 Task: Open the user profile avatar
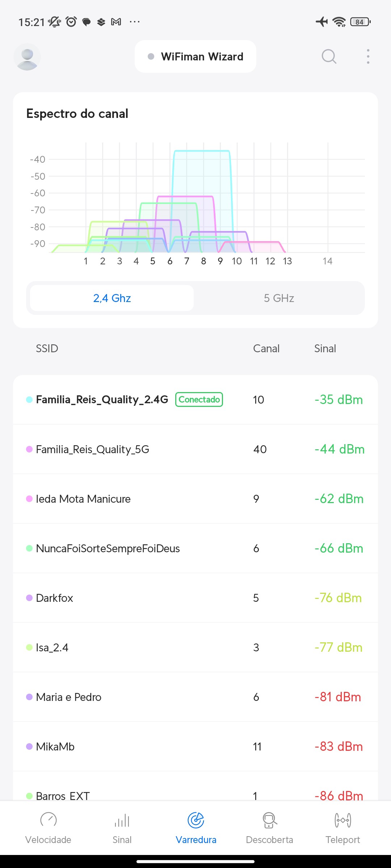[27, 57]
